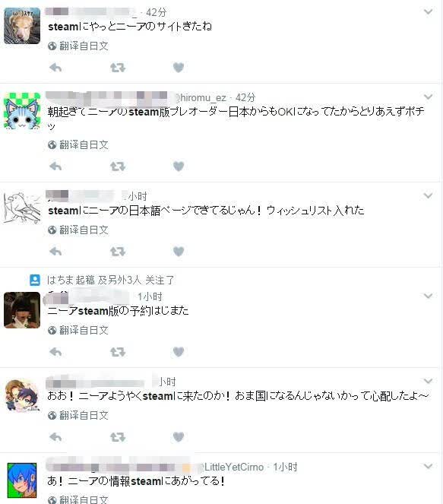Expand the chevron menu on hiromu_ez's tweet
This screenshot has height=504, width=443.
(429, 97)
